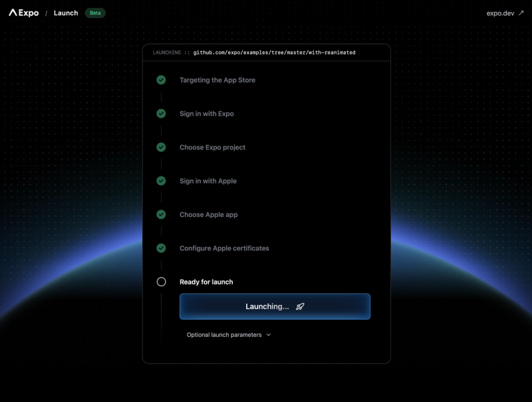This screenshot has width=532, height=402.
Task: Click the external arrow icon beside expo.dev
Action: point(521,13)
